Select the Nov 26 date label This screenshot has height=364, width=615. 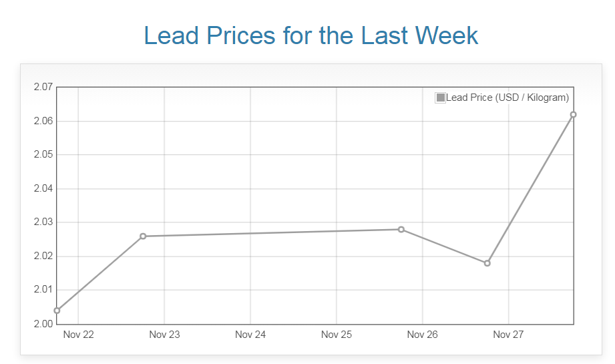(423, 335)
